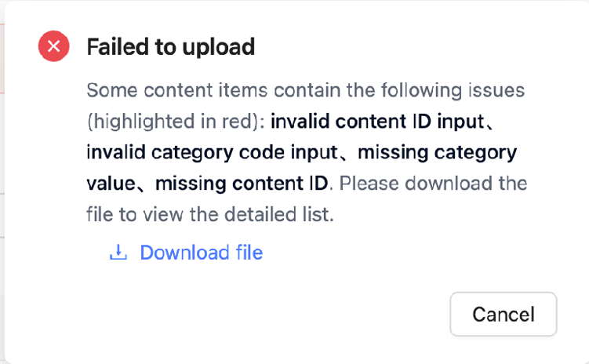The image size is (589, 364).
Task: Click the Failed to upload heading
Action: click(171, 47)
